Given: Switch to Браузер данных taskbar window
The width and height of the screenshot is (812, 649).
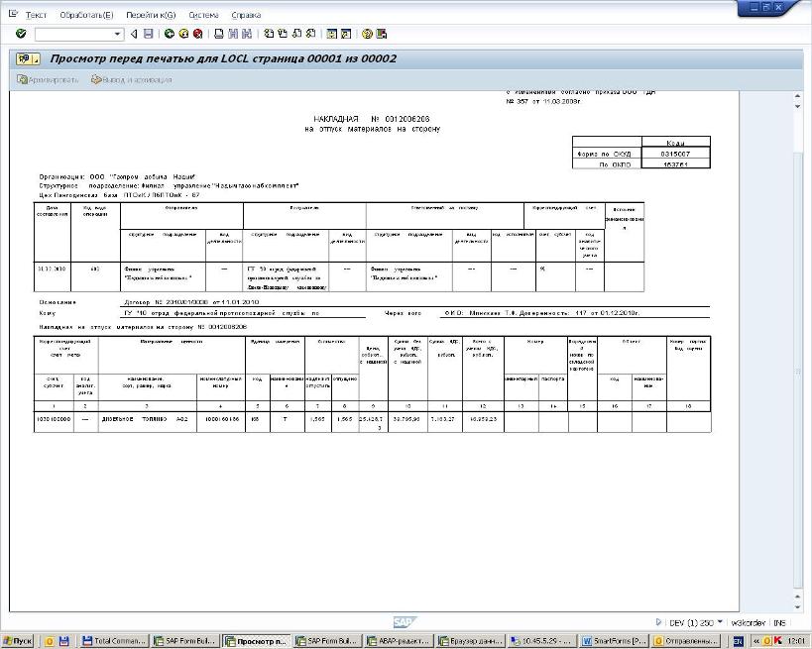Looking at the screenshot, I should [x=470, y=641].
